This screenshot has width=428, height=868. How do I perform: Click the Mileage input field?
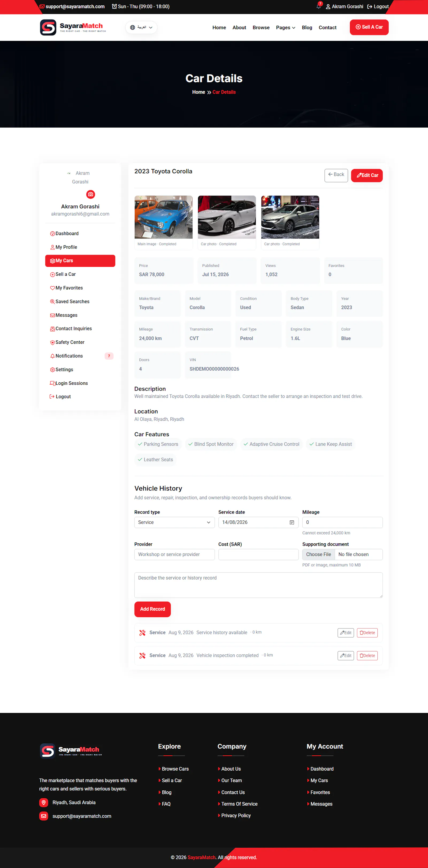click(342, 522)
